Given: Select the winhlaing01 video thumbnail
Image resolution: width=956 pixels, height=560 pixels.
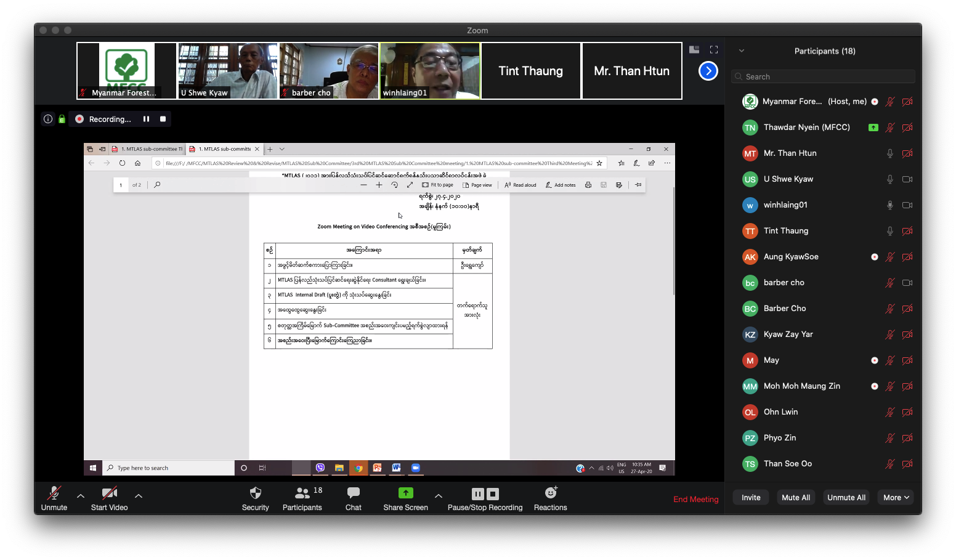Looking at the screenshot, I should [430, 71].
